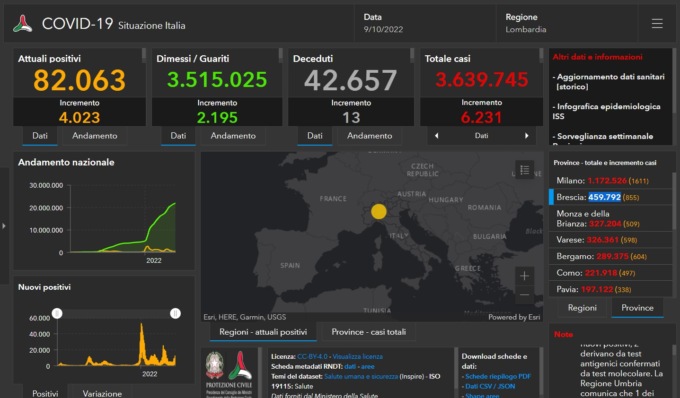Open Regioni - attuali positivi map tab
The height and width of the screenshot is (398, 680).
263,332
